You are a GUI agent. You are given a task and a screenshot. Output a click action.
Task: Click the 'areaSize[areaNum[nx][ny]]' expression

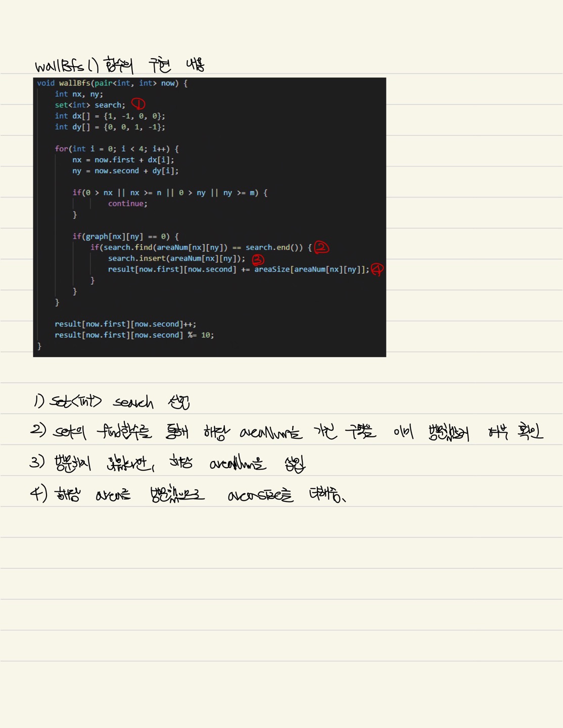pos(309,269)
